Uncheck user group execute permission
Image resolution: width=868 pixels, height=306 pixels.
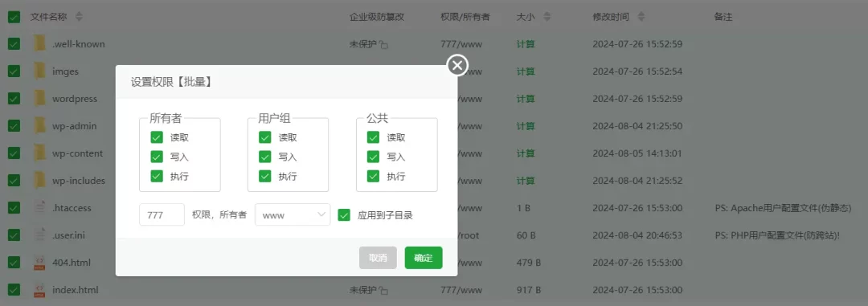click(265, 176)
